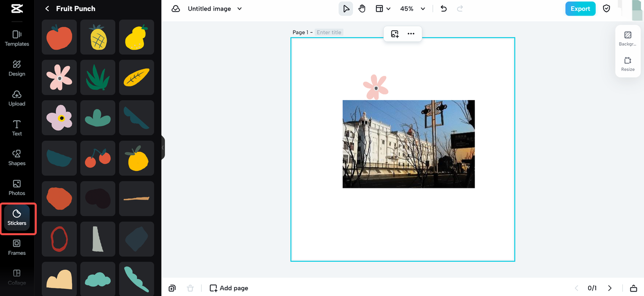Viewport: 644px width, 296px height.
Task: Open the Text tab in sidebar
Action: [17, 128]
